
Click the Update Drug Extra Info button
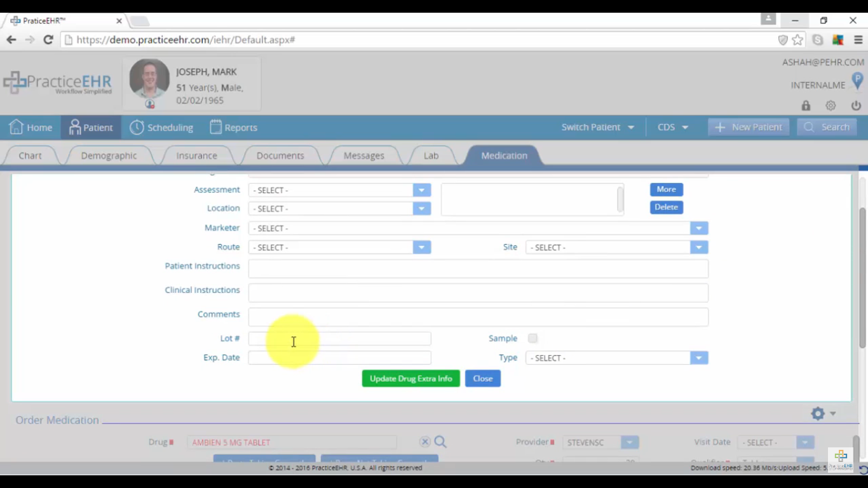pos(410,379)
